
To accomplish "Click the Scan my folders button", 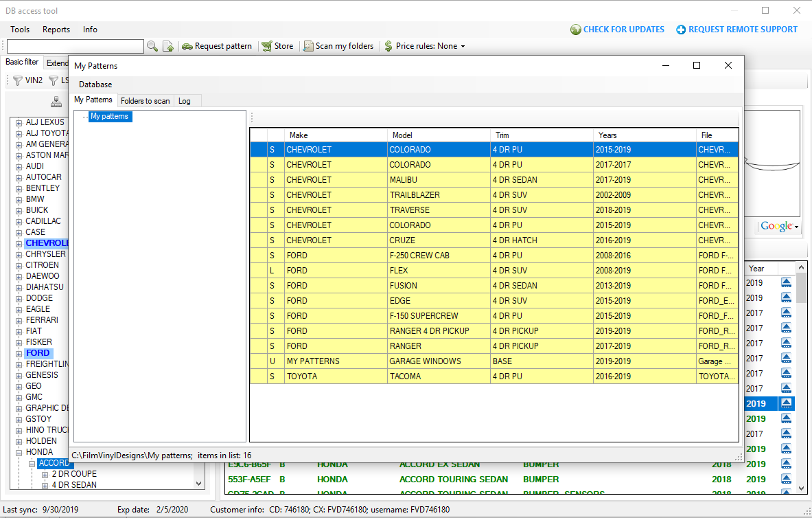I will [338, 46].
